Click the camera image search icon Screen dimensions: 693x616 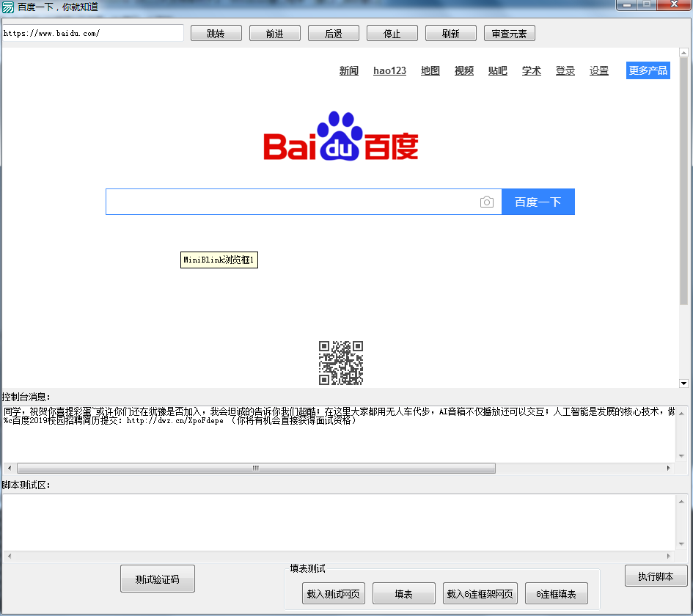point(487,202)
